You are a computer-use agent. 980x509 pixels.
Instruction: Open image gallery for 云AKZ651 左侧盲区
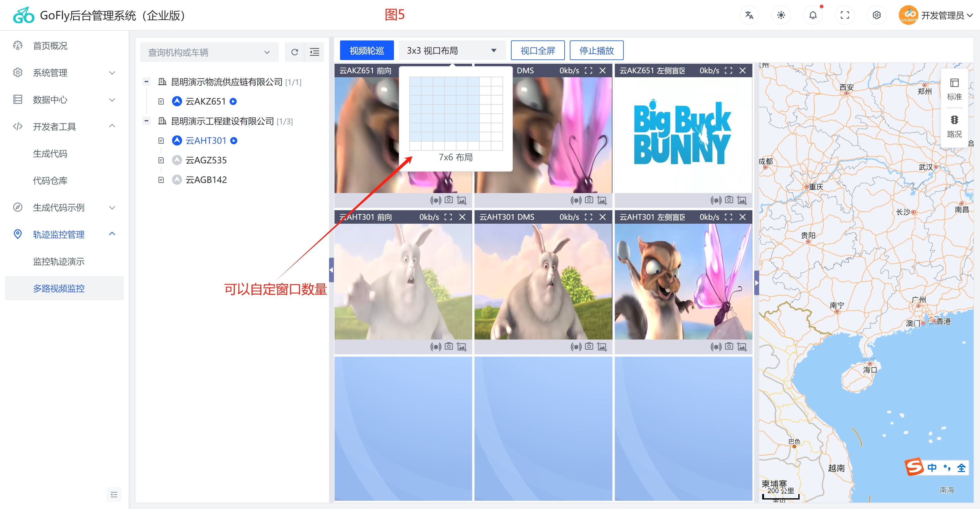pyautogui.click(x=742, y=200)
